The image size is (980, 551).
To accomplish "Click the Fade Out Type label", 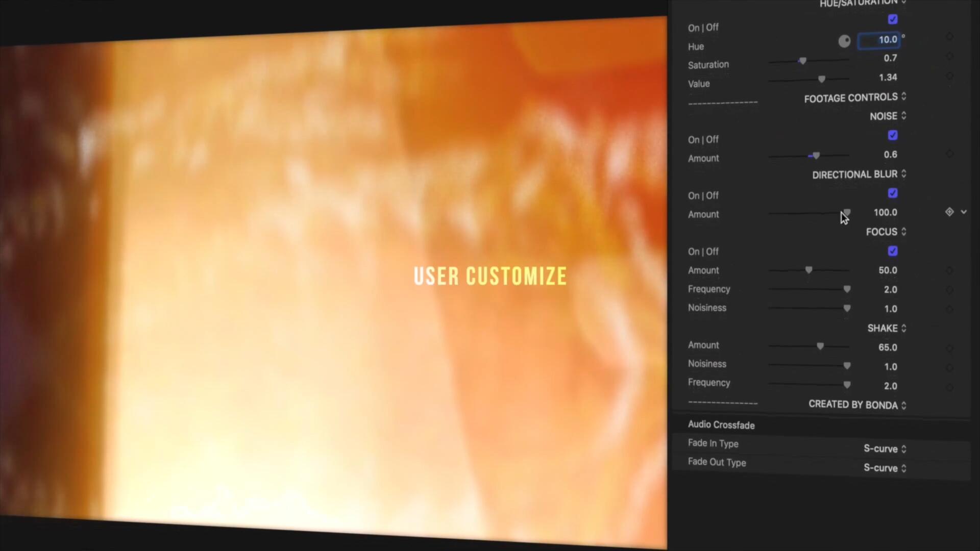I will click(x=717, y=462).
